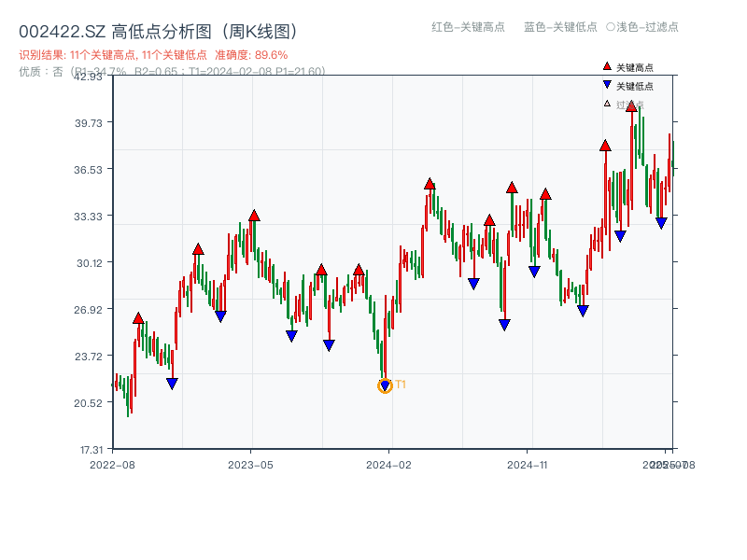
Task: Click the 20.52 y-axis label
Action: tap(88, 403)
